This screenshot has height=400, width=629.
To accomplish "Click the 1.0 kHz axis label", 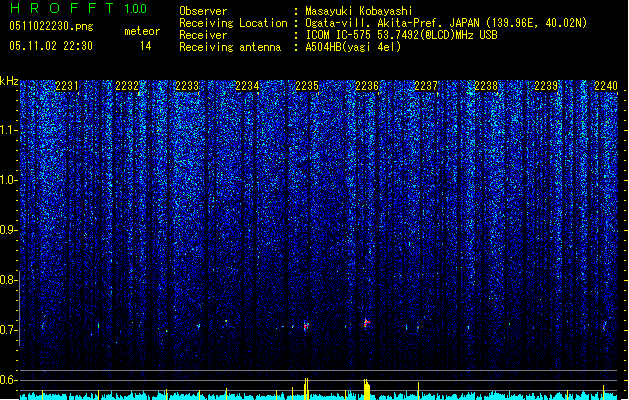I will [x=8, y=180].
